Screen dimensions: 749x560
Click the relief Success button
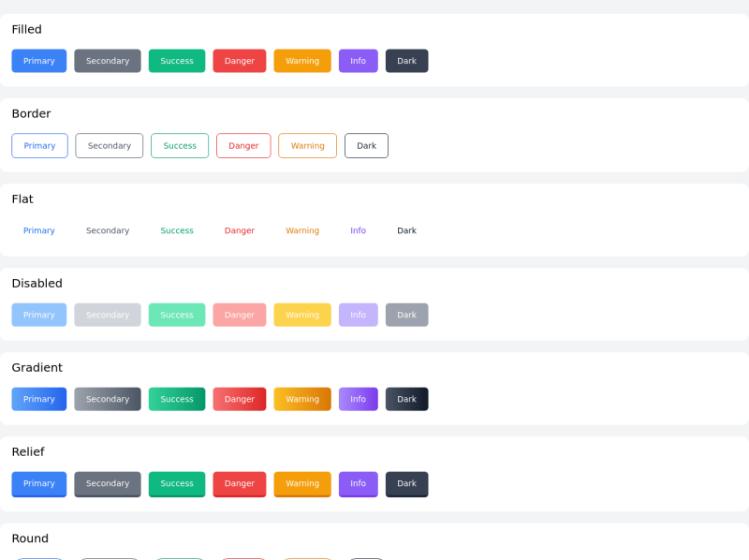176,483
